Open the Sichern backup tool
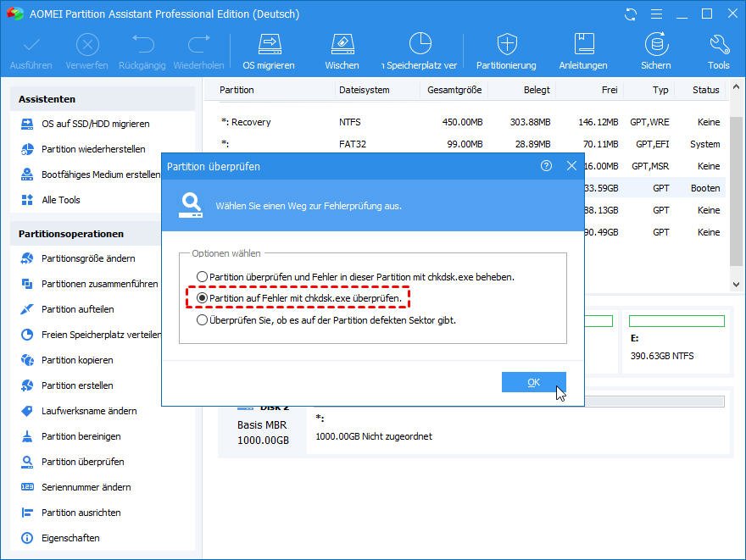 tap(656, 52)
